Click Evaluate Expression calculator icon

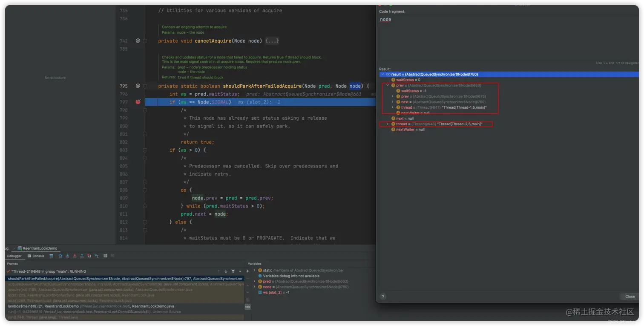[105, 256]
